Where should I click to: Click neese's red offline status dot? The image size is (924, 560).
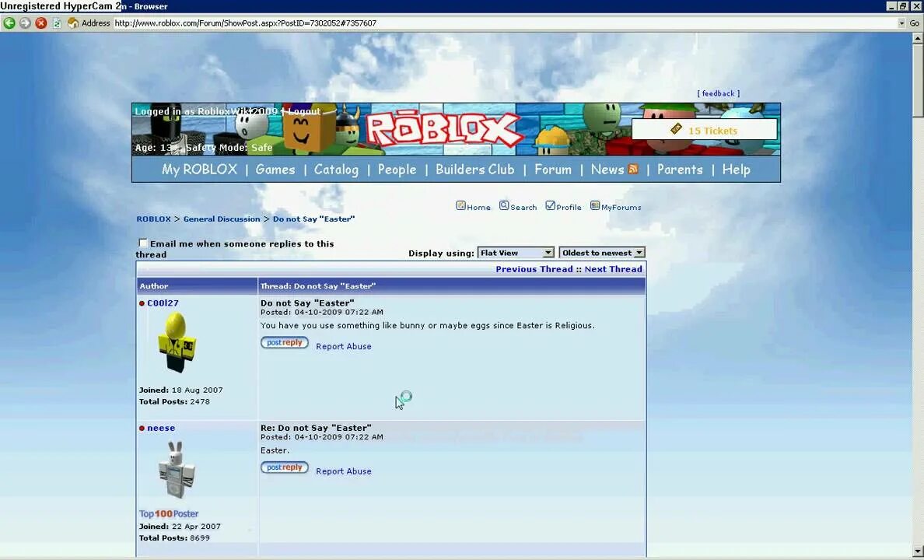pyautogui.click(x=142, y=429)
